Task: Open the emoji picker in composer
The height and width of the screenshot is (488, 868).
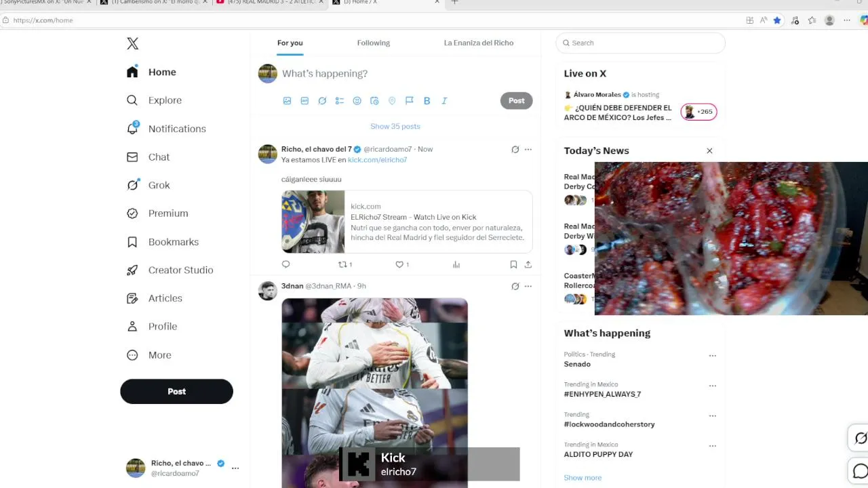Action: (x=357, y=101)
